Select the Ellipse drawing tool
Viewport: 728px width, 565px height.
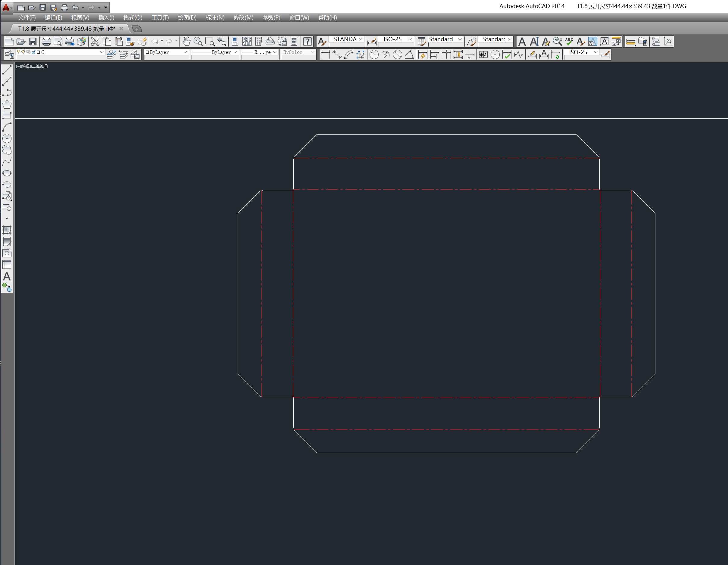coord(7,173)
